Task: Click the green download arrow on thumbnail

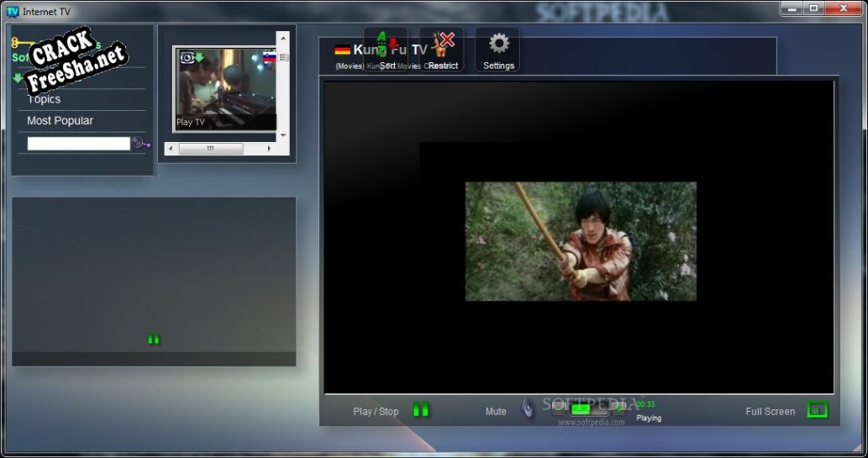Action: [x=199, y=57]
